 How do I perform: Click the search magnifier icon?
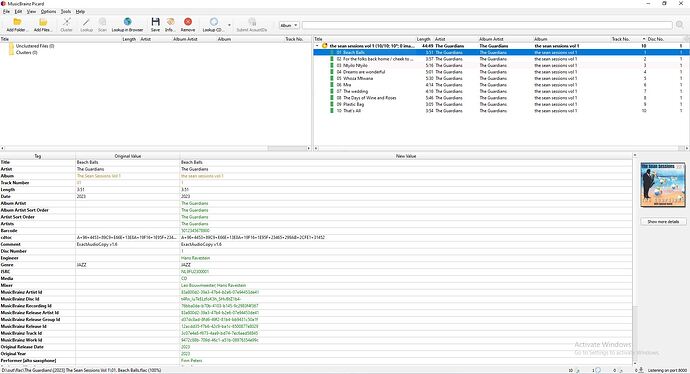(680, 25)
